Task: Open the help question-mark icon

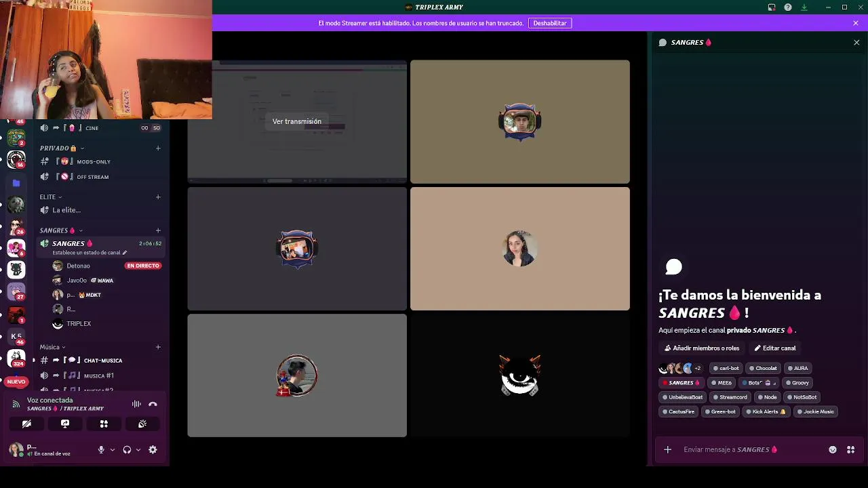Action: (788, 7)
